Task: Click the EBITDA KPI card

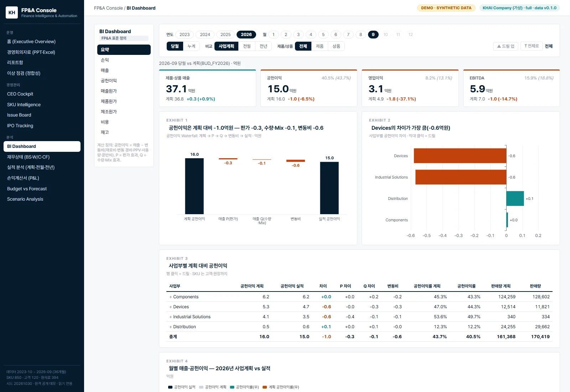Action: coord(512,88)
